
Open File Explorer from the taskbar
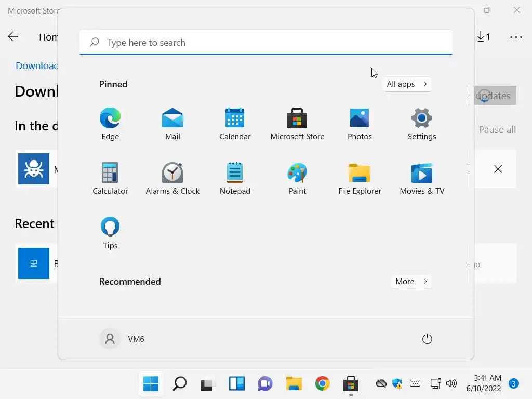tap(294, 384)
